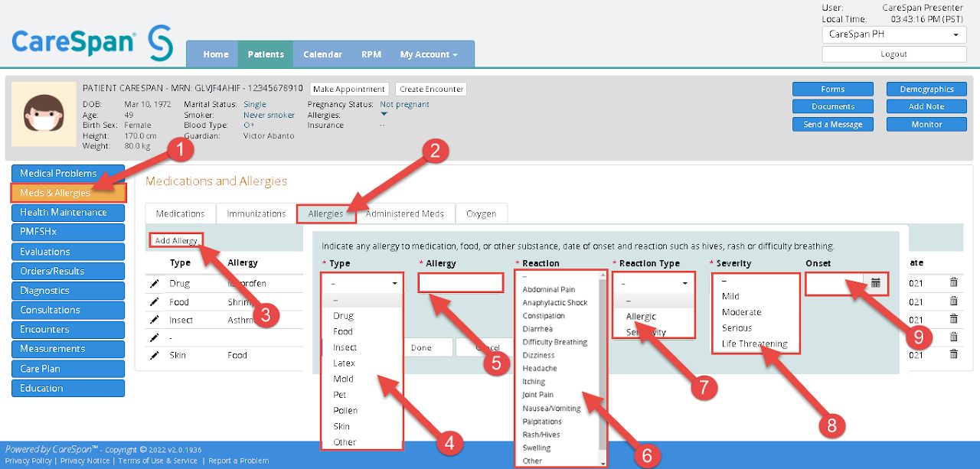Open the Onset calendar date picker icon
The height and width of the screenshot is (469, 980).
click(876, 283)
